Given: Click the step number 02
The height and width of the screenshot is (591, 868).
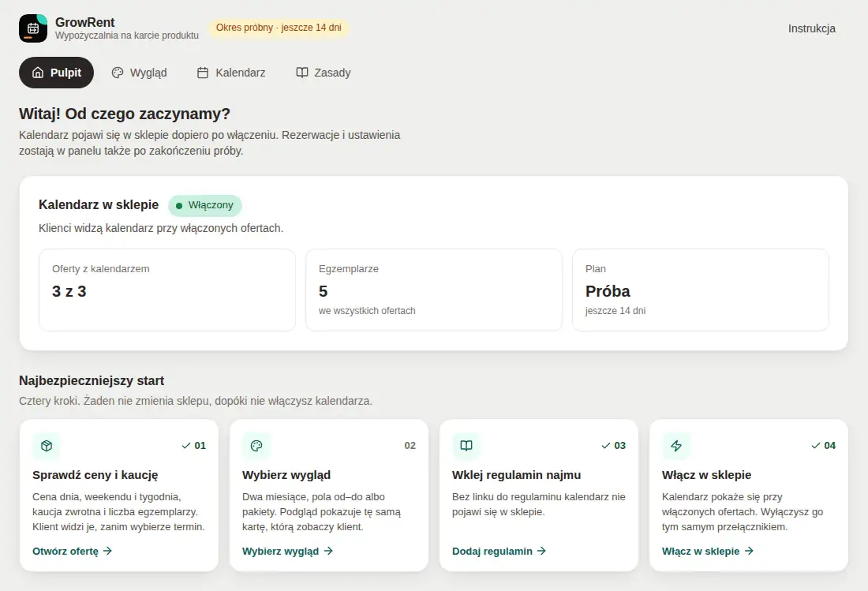Looking at the screenshot, I should (x=410, y=446).
